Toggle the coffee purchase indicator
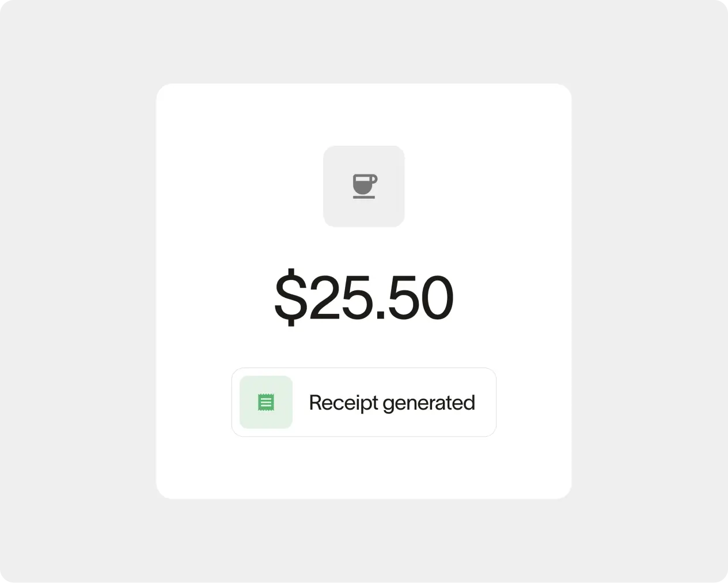Screen dimensions: 728x583 click(x=363, y=185)
